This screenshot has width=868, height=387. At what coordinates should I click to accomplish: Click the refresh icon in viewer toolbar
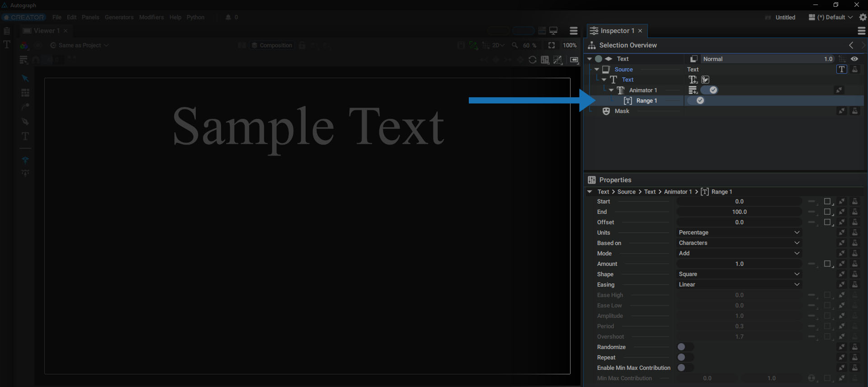tap(533, 60)
